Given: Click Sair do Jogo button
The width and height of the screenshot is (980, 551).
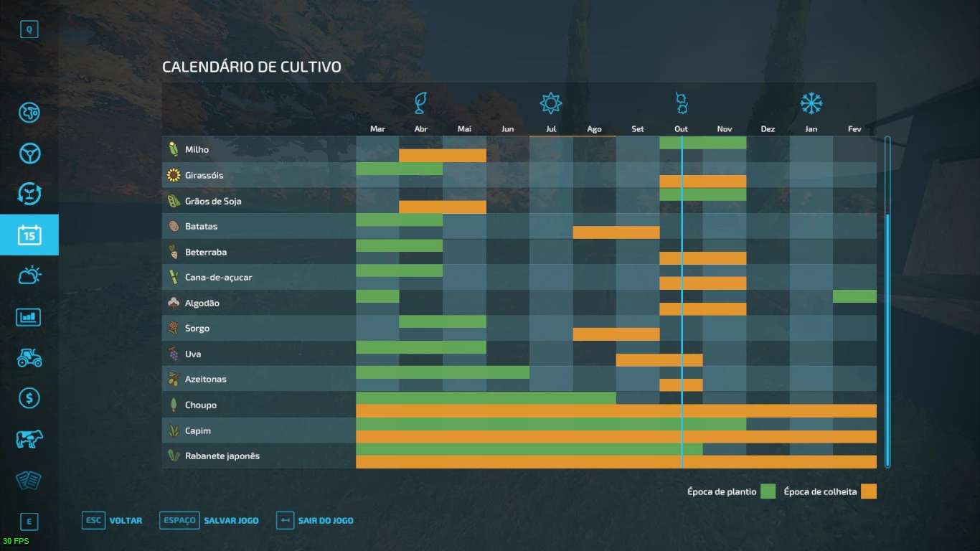Looking at the screenshot, I should click(315, 520).
